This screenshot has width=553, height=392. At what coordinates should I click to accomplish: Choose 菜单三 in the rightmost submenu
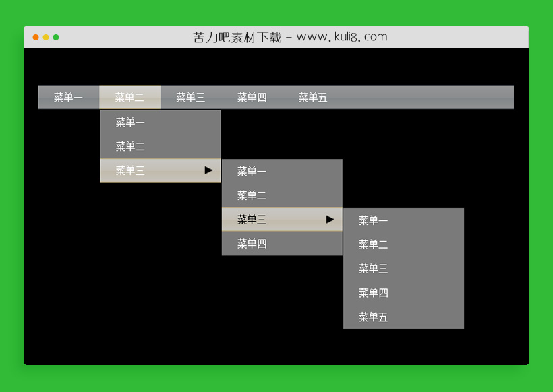click(x=372, y=268)
